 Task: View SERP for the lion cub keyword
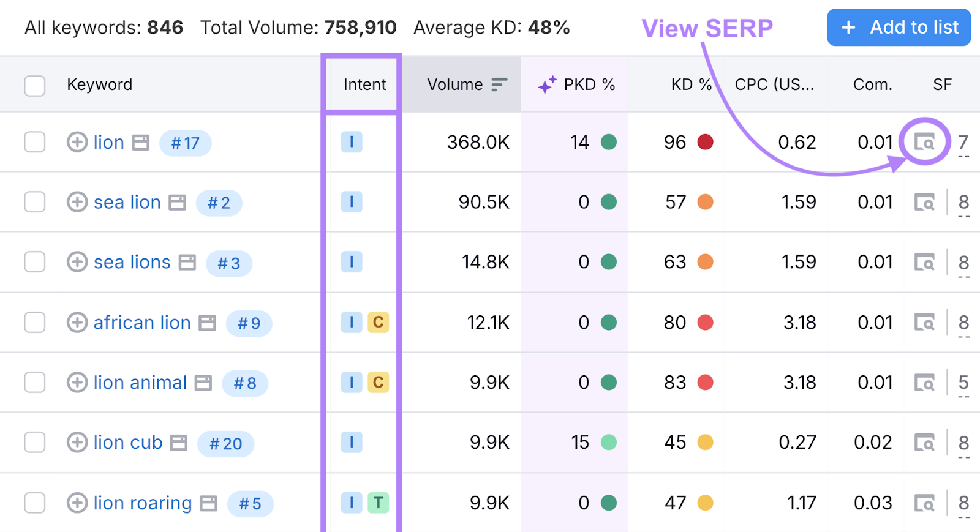[924, 442]
